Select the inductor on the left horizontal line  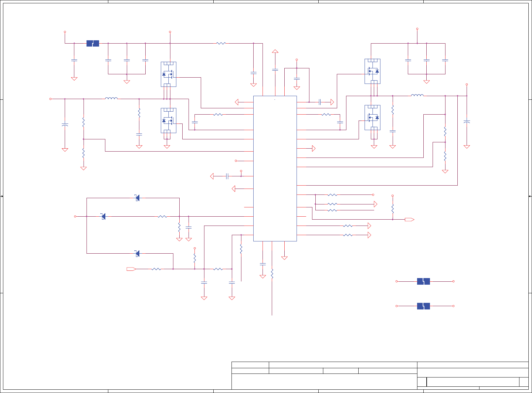click(x=111, y=98)
